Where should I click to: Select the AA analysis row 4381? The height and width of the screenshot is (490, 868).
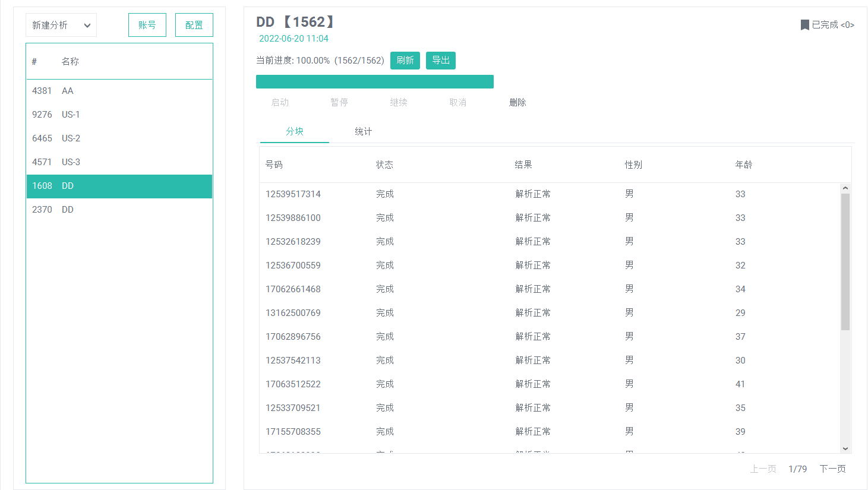point(119,91)
